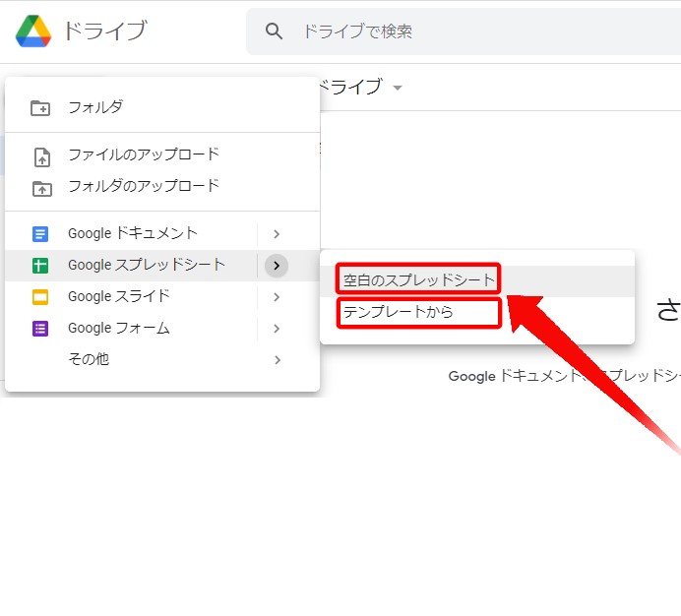This screenshot has width=681, height=616.
Task: Click the Google Docs blue icon
Action: (40, 234)
